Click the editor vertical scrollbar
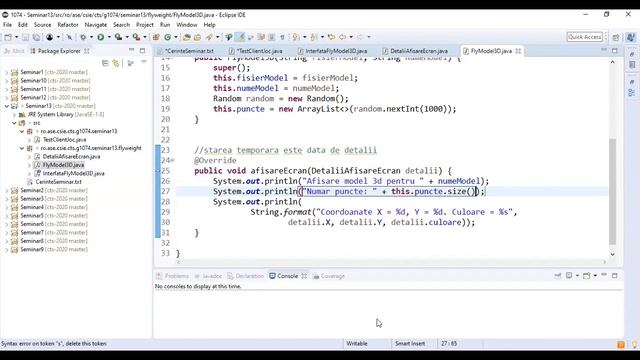Screen dimensions: 640x360 (612, 191)
